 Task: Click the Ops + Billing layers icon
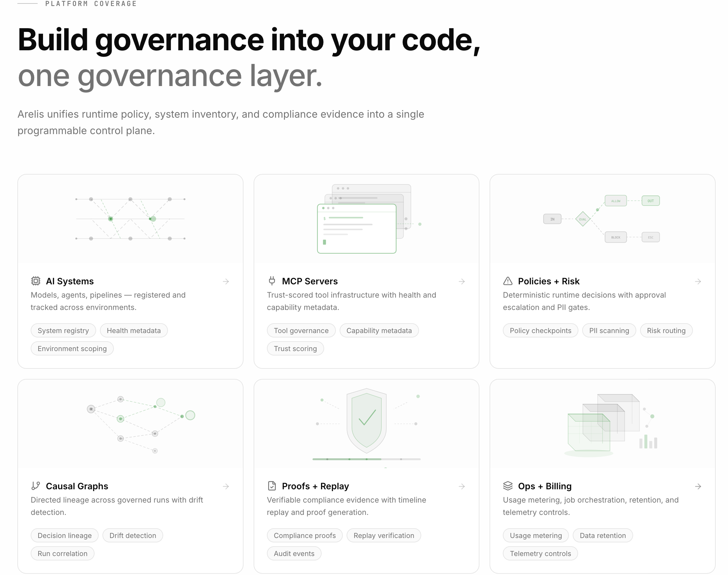(507, 486)
